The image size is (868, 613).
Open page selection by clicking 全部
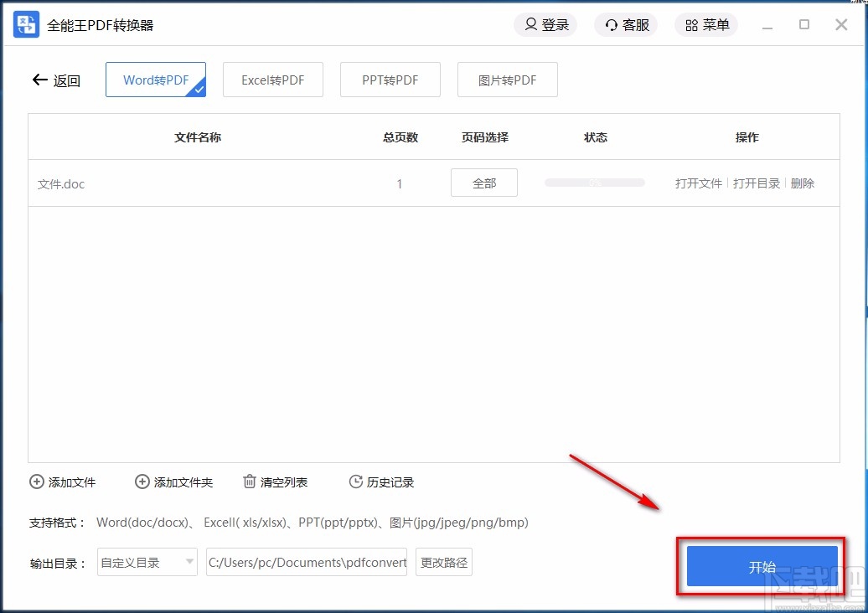click(483, 182)
